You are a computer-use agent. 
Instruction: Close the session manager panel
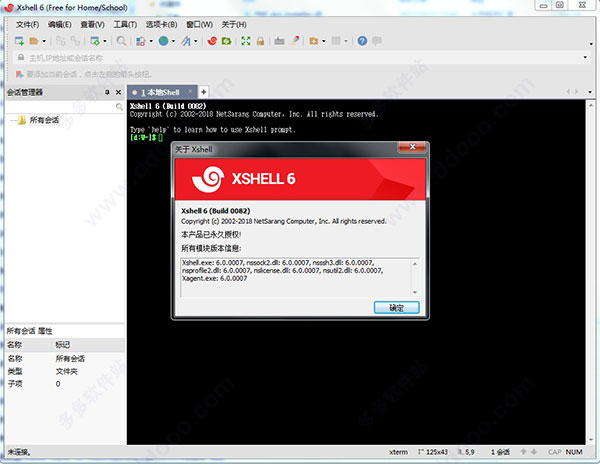(118, 92)
